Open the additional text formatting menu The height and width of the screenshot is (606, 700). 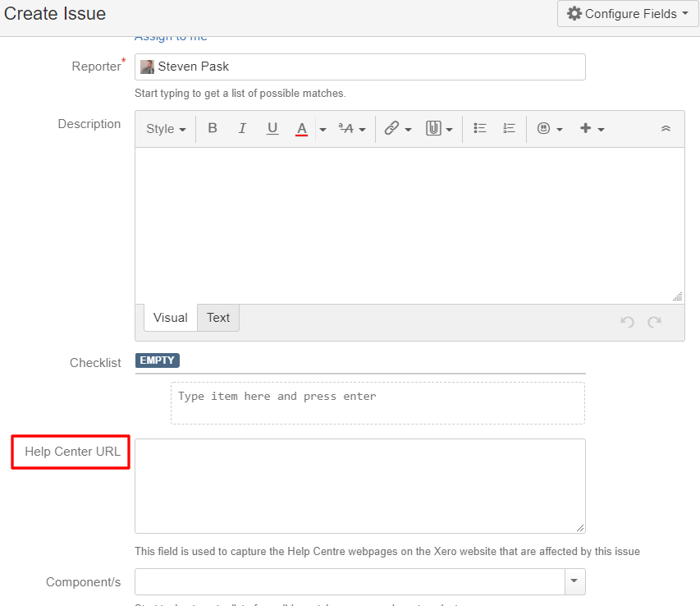point(352,129)
